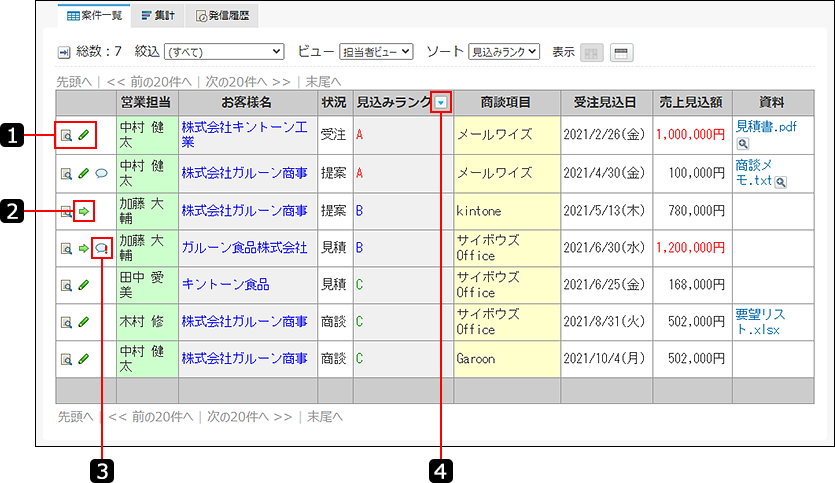Click 2021/8/31(火) date cell
835x483 pixels.
tap(606, 322)
